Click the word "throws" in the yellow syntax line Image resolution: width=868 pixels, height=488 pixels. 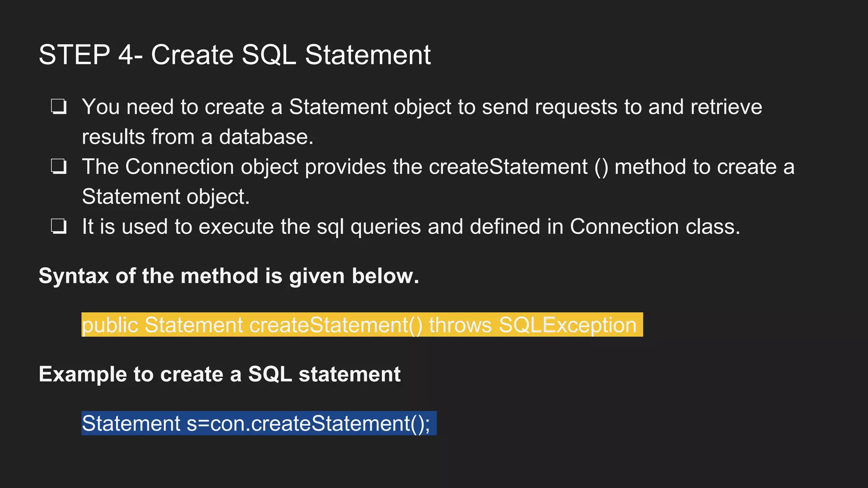point(460,325)
